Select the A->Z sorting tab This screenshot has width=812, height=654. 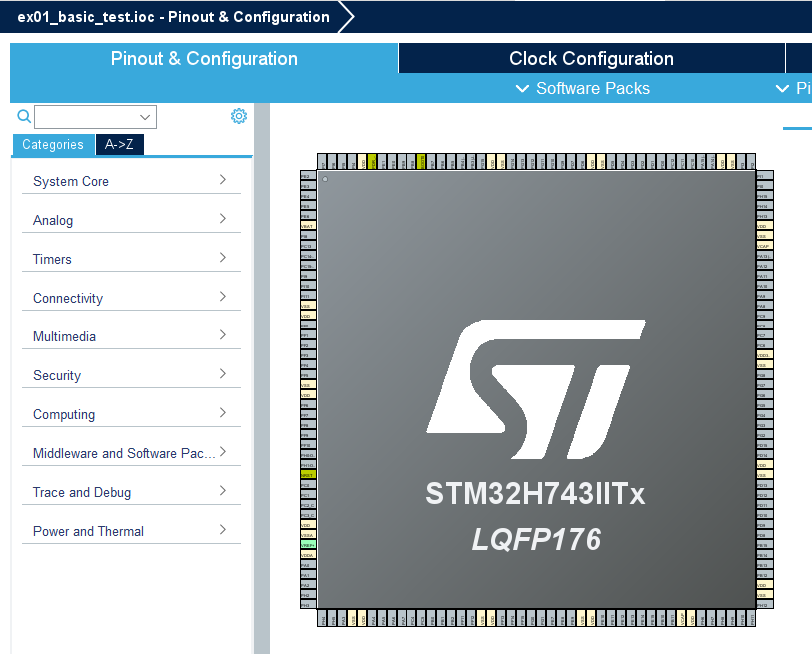(x=119, y=144)
